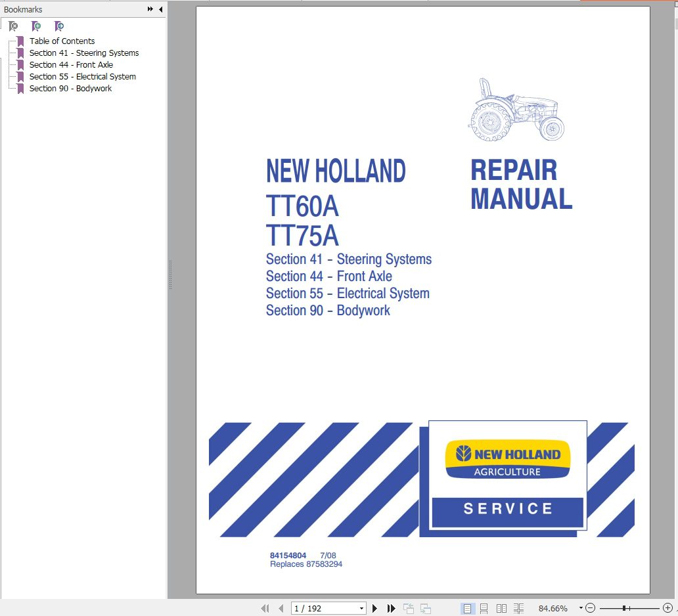Click the 'Section 41 - Steering Systems' text on the cover

[348, 259]
